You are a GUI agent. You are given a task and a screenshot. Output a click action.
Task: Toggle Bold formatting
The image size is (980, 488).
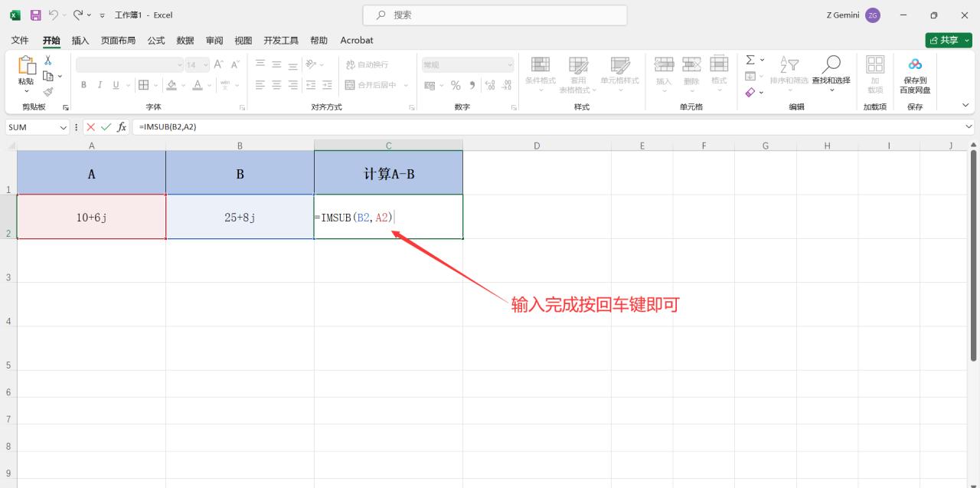coord(83,85)
